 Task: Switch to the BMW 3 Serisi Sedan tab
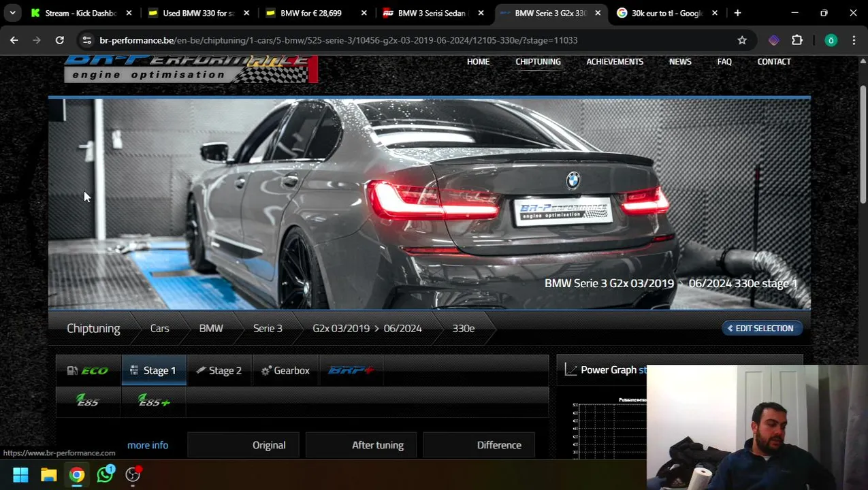pyautogui.click(x=432, y=13)
